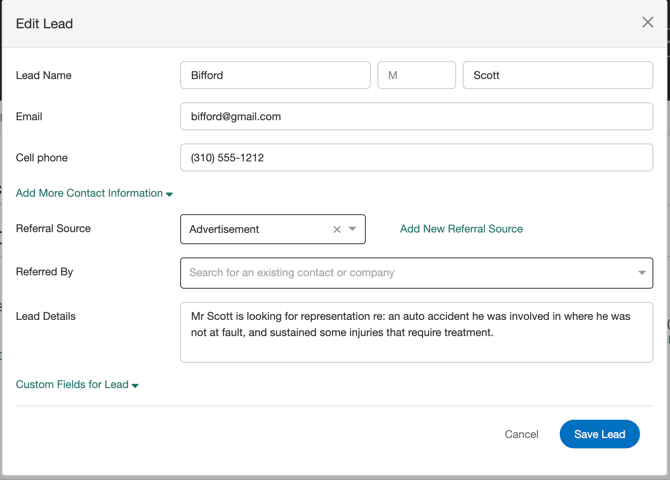Click the Cell phone number field
The image size is (670, 480).
coord(416,157)
